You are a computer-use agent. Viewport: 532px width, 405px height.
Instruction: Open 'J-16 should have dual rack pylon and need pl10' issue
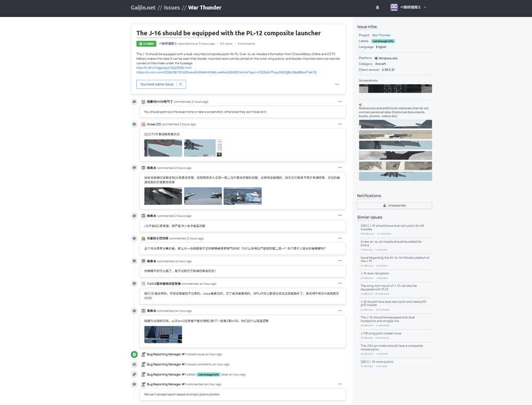tap(393, 303)
